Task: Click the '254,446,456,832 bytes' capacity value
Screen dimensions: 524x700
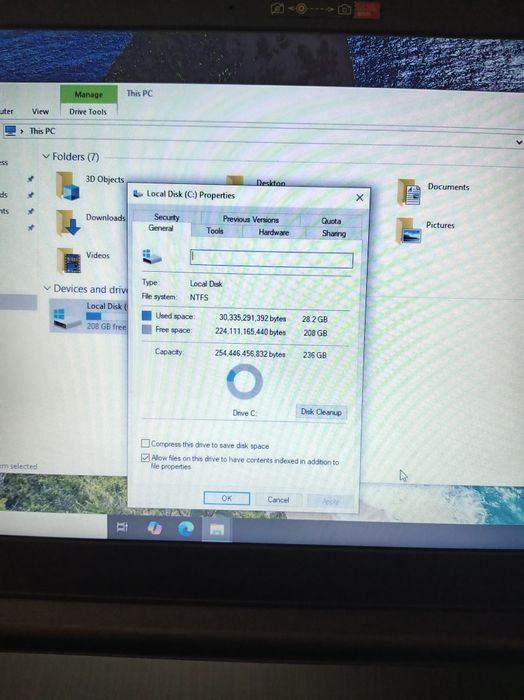Action: [x=250, y=353]
